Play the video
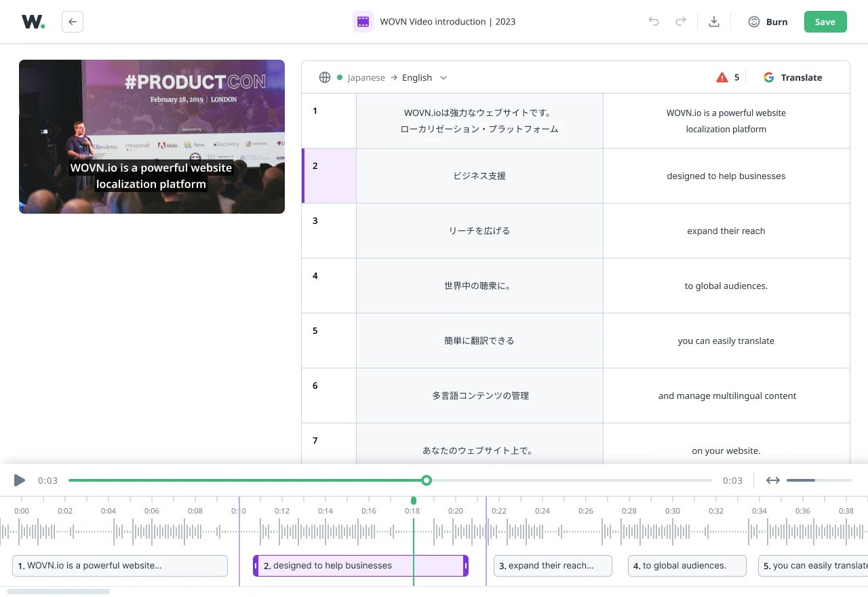 [20, 480]
